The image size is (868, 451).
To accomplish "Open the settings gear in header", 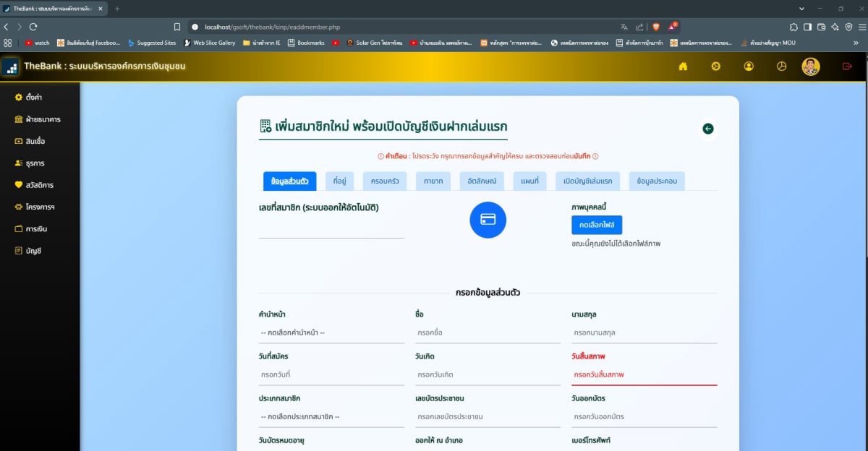I will tap(715, 66).
